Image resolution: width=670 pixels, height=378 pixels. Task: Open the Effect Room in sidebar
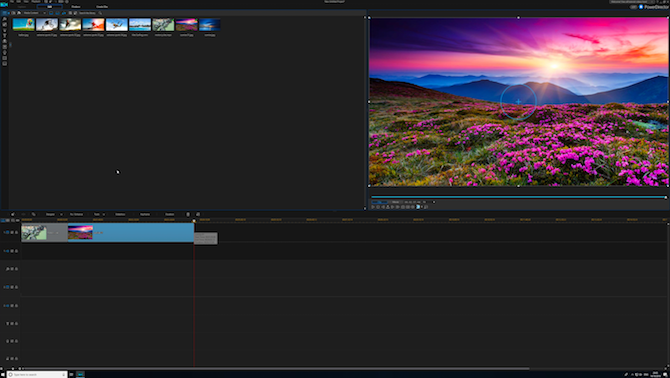[x=5, y=19]
